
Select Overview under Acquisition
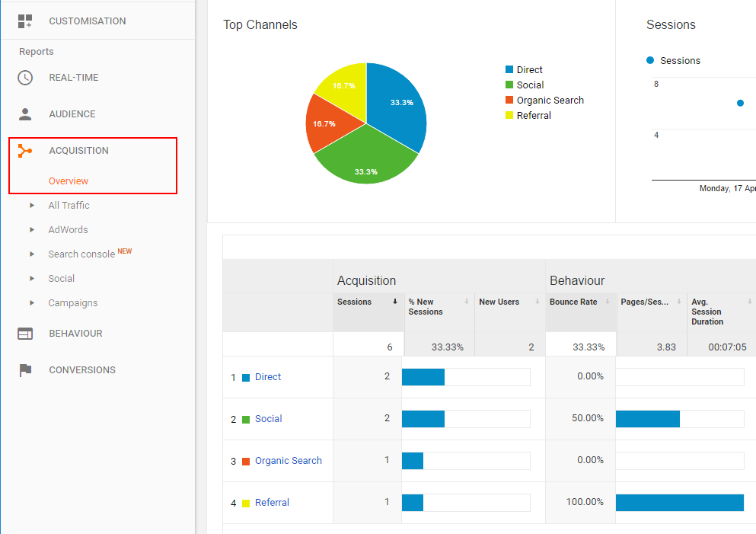(x=69, y=181)
